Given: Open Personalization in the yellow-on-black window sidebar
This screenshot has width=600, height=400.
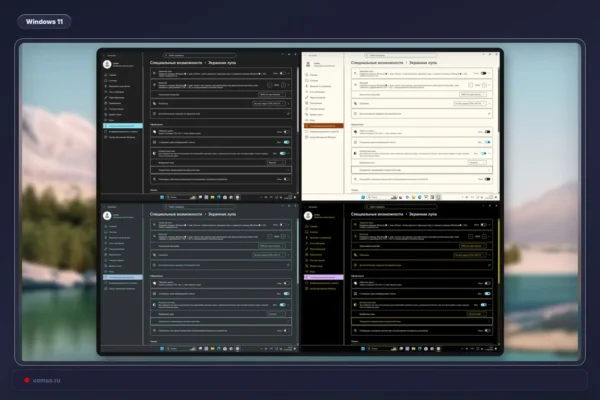Looking at the screenshot, I should pos(316,249).
